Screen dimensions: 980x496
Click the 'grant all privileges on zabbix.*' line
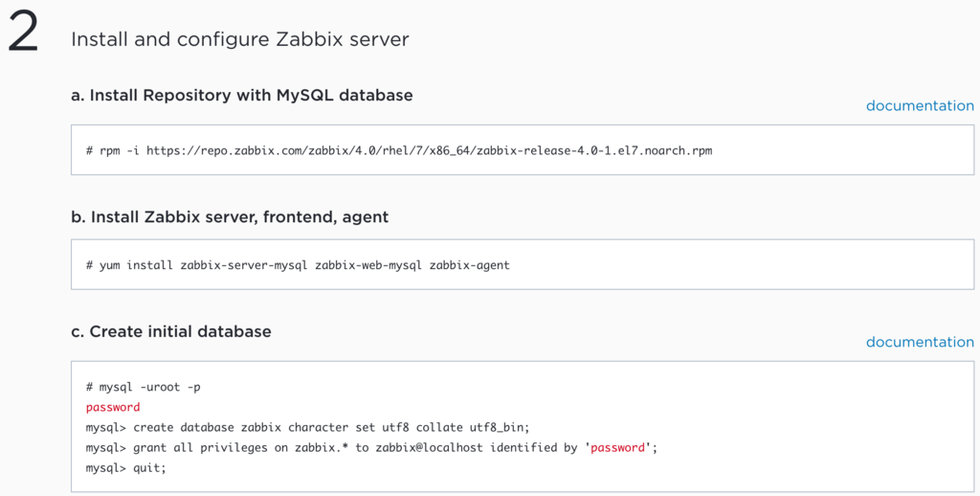click(372, 447)
